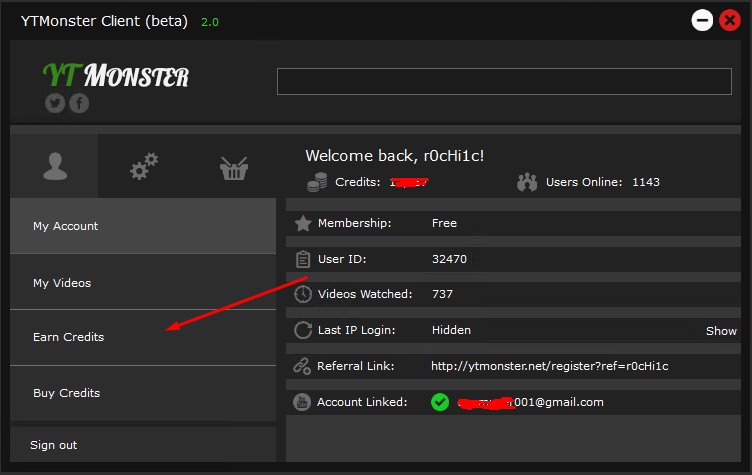The image size is (752, 475).
Task: Open My Videos in the sidebar
Action: tap(143, 283)
